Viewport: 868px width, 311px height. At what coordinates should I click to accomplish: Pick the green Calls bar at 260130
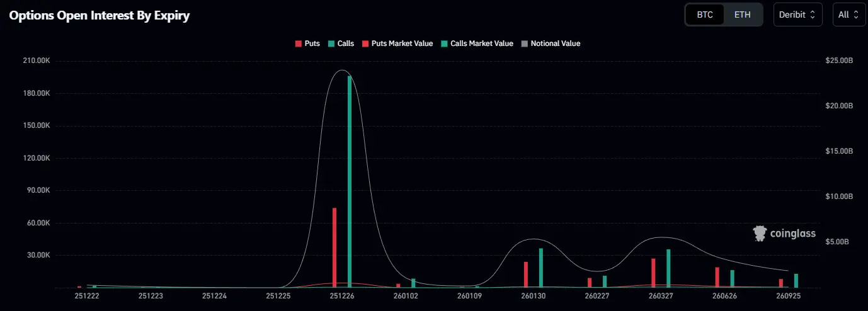click(x=540, y=268)
